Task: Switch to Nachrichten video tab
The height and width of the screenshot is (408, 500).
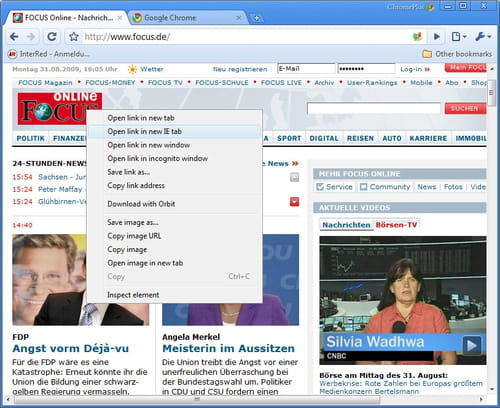Action: 346,225
